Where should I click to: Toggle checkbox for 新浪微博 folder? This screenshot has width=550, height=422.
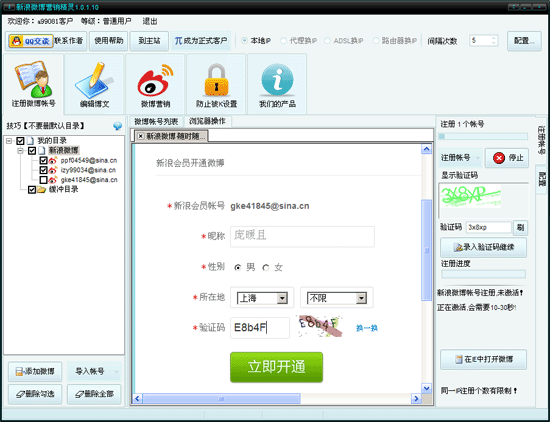click(32, 151)
